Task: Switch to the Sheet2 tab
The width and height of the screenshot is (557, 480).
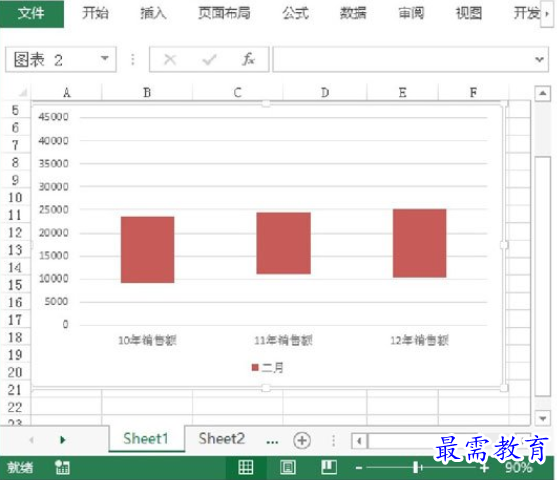Action: pyautogui.click(x=222, y=439)
